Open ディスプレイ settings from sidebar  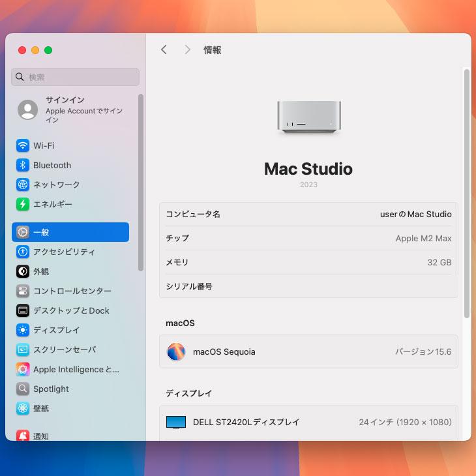[56, 330]
